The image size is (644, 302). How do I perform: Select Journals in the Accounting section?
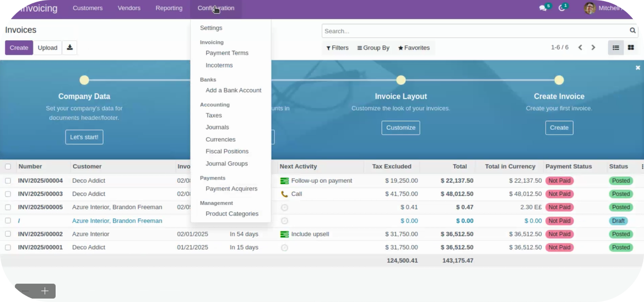pyautogui.click(x=217, y=127)
